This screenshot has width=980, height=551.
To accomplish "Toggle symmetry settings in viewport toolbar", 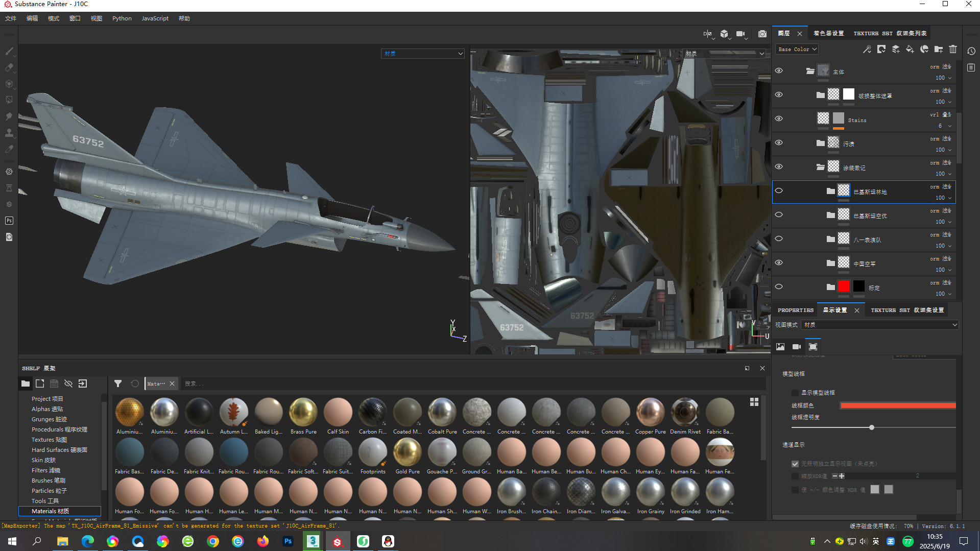I will click(x=708, y=34).
